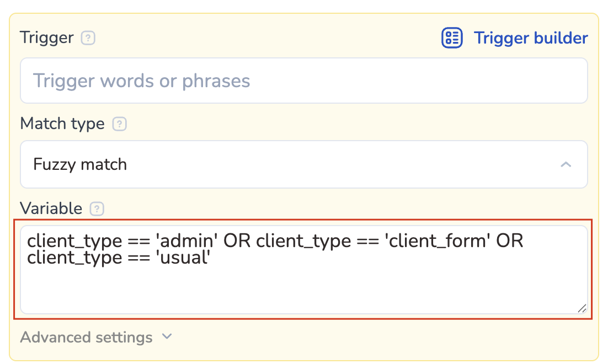Image resolution: width=608 pixels, height=364 pixels.
Task: Click the chevron next to Advanced settings
Action: click(x=167, y=336)
